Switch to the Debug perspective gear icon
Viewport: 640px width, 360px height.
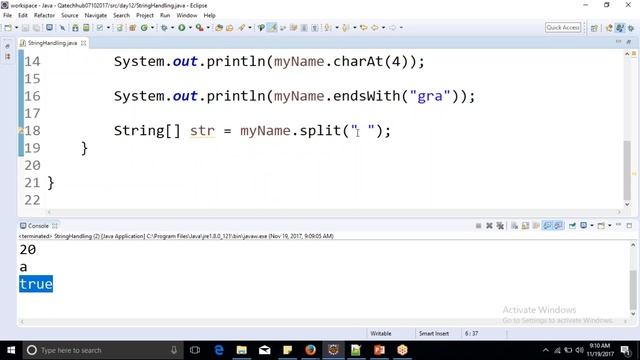(631, 28)
